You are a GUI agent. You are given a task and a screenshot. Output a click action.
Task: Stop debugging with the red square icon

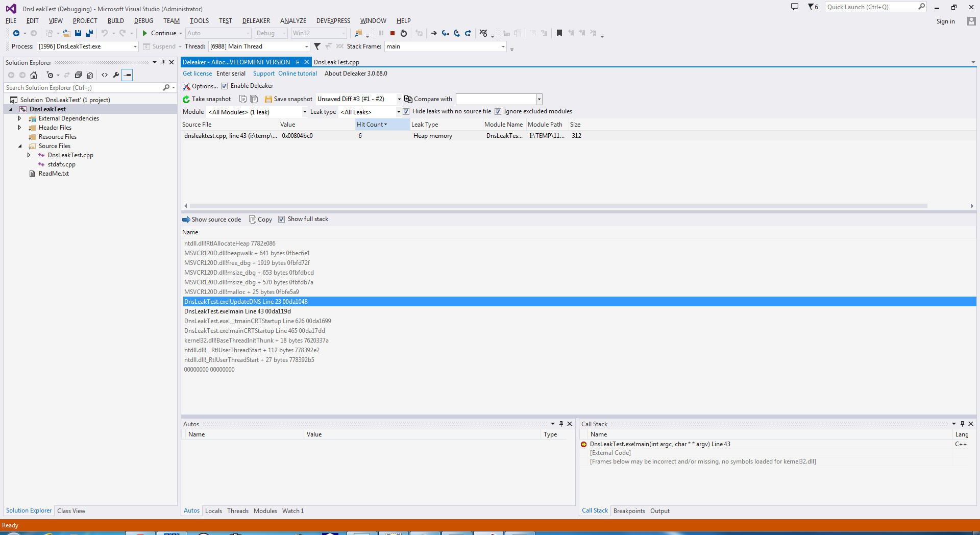[x=393, y=33]
